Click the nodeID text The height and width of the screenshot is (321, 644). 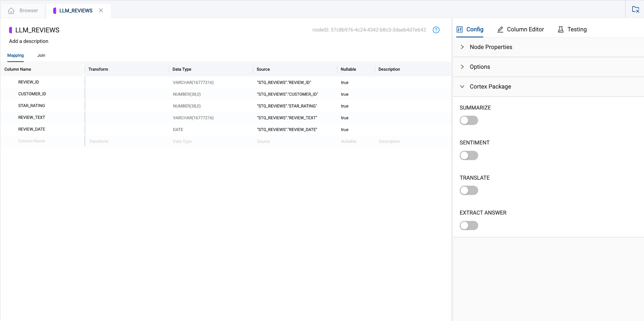pyautogui.click(x=369, y=30)
